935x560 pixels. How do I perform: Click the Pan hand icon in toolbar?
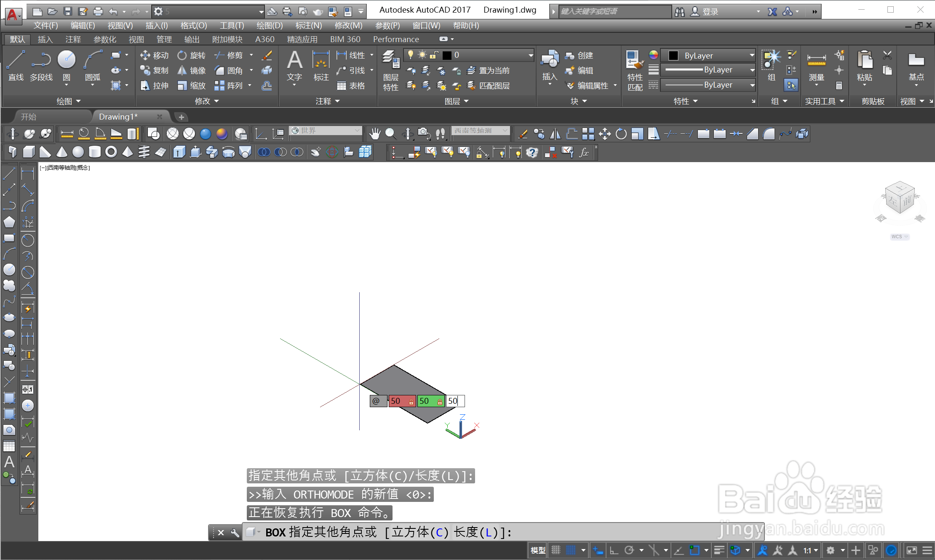click(374, 134)
